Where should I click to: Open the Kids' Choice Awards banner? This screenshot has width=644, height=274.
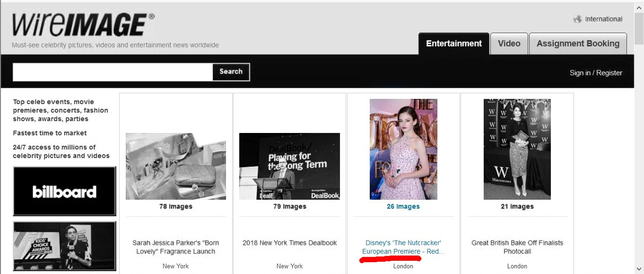pos(64,246)
